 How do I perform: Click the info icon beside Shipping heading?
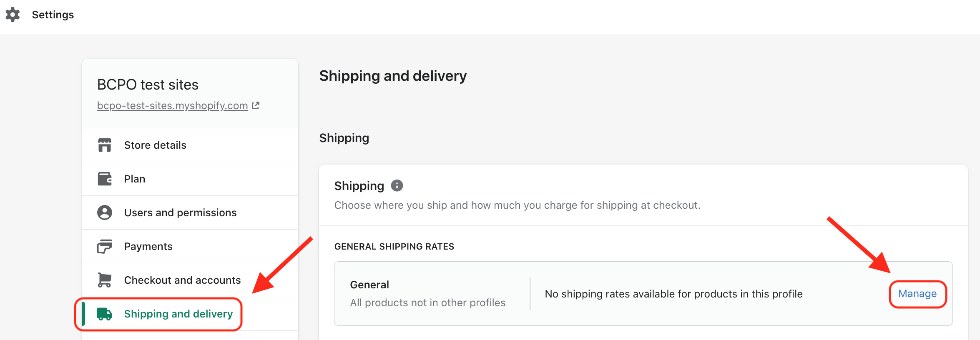[397, 185]
